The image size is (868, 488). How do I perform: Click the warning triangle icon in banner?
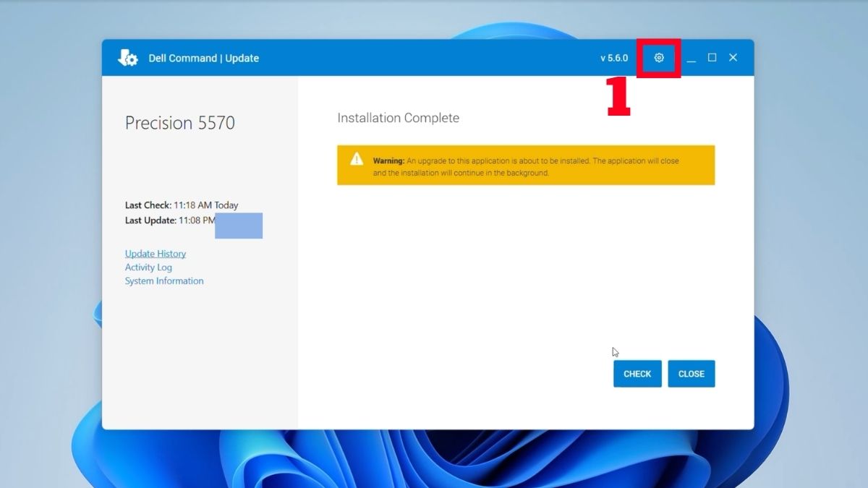(x=357, y=159)
